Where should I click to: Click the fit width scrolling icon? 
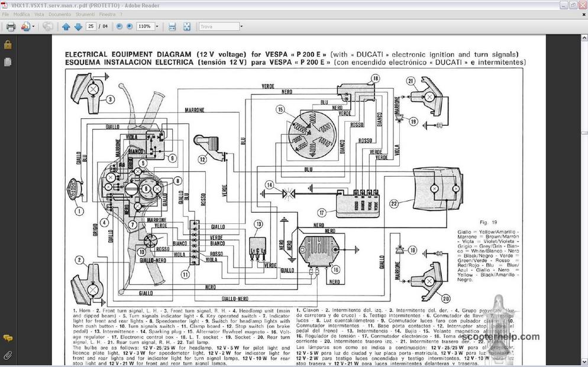[172, 27]
